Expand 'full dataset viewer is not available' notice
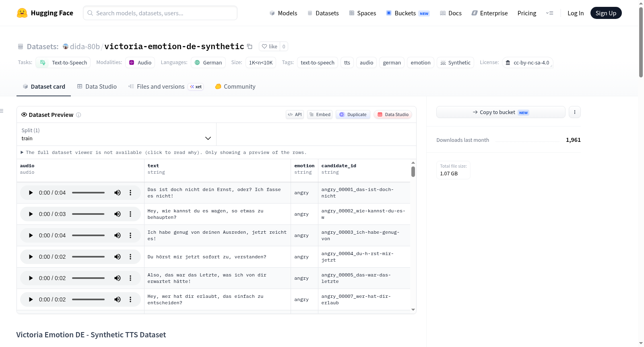The width and height of the screenshot is (644, 347). click(163, 152)
